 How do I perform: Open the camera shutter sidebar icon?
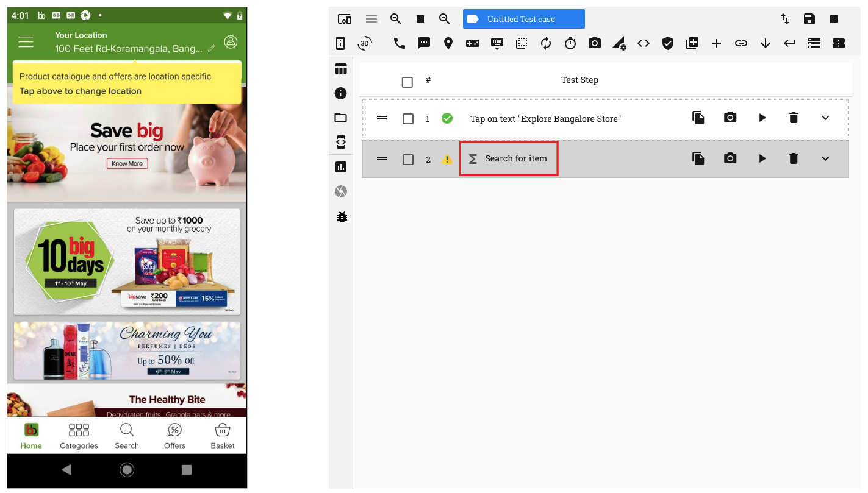coord(341,192)
